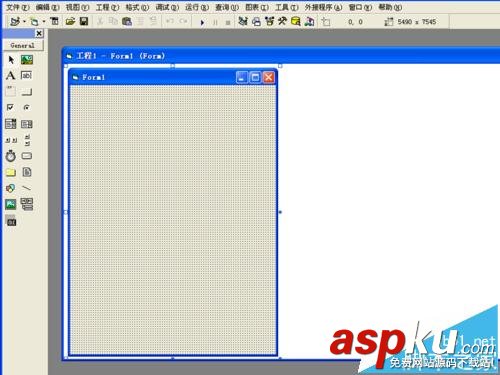Click the right-middle sizing handle of Form1
The width and height of the screenshot is (500, 375).
[280, 212]
